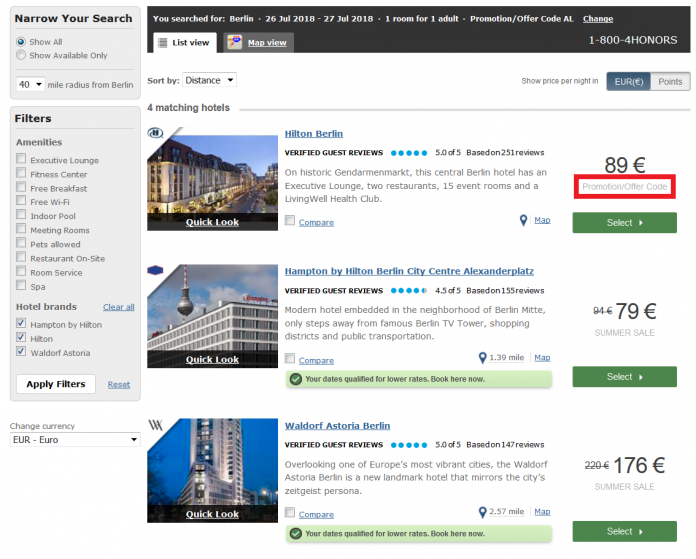Open Map link beside 2.57 mile
Viewport: 696px width, 559px height.
[x=542, y=512]
